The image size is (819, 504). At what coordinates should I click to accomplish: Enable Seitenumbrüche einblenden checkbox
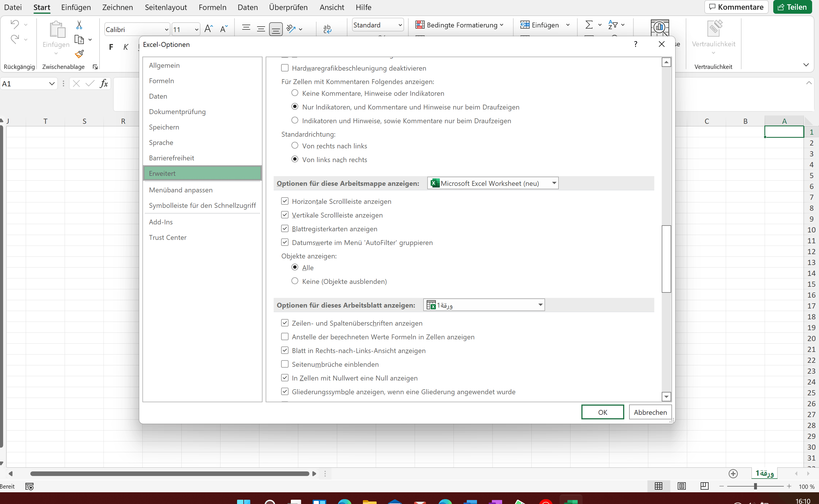(x=285, y=364)
